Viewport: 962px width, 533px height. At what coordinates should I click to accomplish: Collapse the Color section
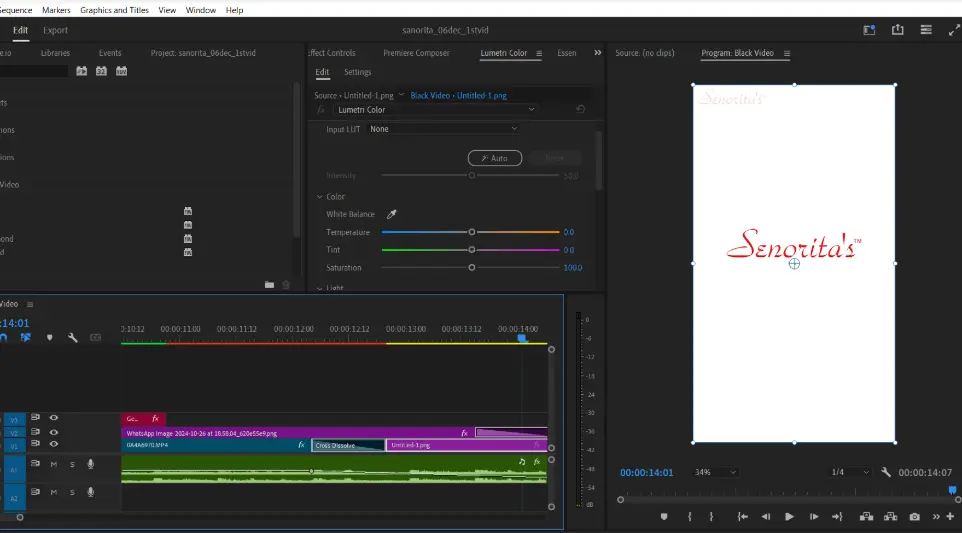320,197
